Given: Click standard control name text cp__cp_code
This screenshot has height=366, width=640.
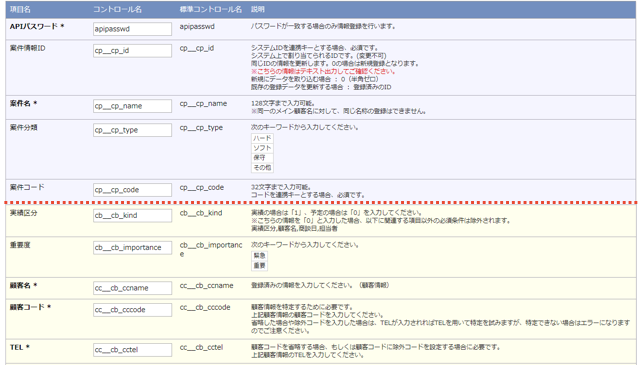Looking at the screenshot, I should 202,187.
